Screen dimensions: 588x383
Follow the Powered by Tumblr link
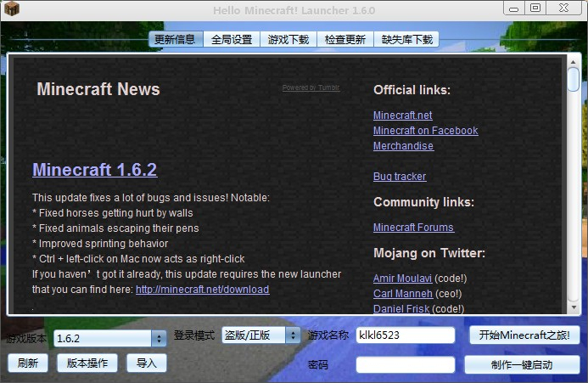[x=311, y=87]
